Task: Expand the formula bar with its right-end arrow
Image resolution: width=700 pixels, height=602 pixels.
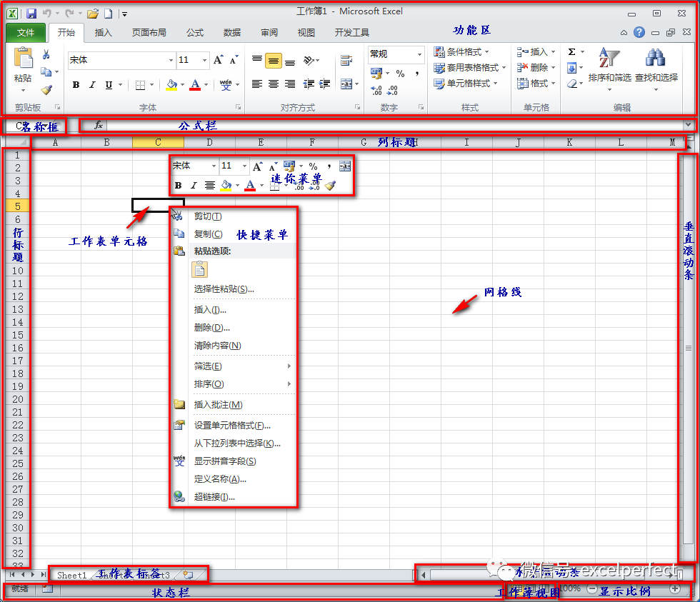Action: (x=688, y=125)
